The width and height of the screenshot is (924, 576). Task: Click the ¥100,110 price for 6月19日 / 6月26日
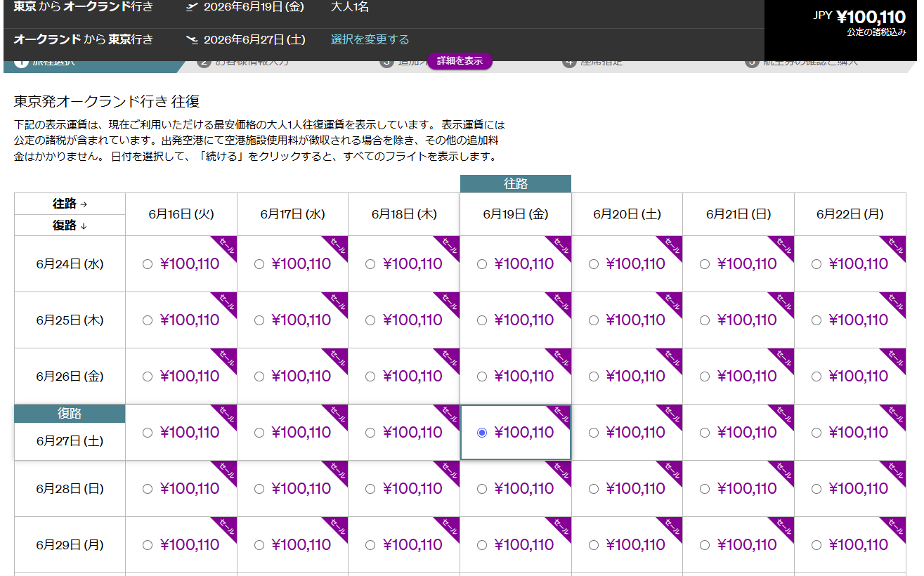pyautogui.click(x=524, y=377)
